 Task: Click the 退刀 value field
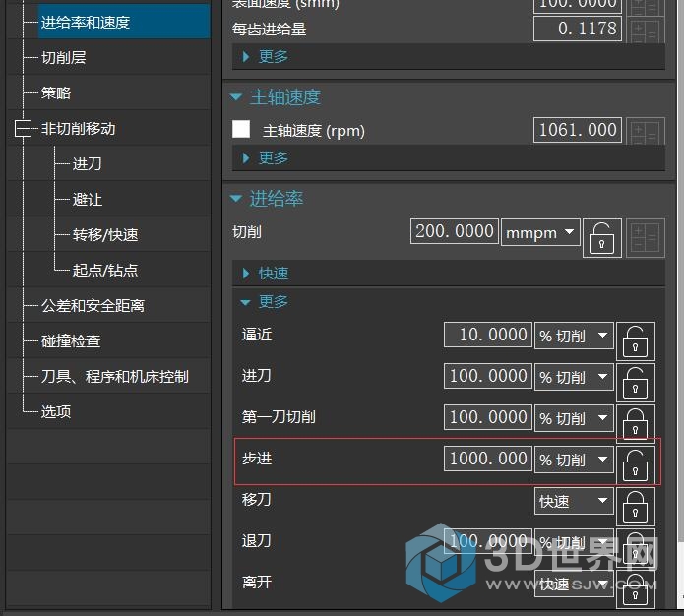tap(488, 541)
